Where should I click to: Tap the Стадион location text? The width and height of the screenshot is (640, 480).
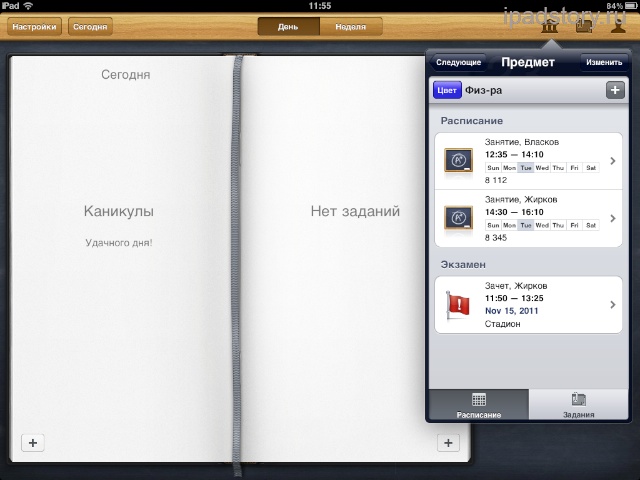pyautogui.click(x=502, y=324)
